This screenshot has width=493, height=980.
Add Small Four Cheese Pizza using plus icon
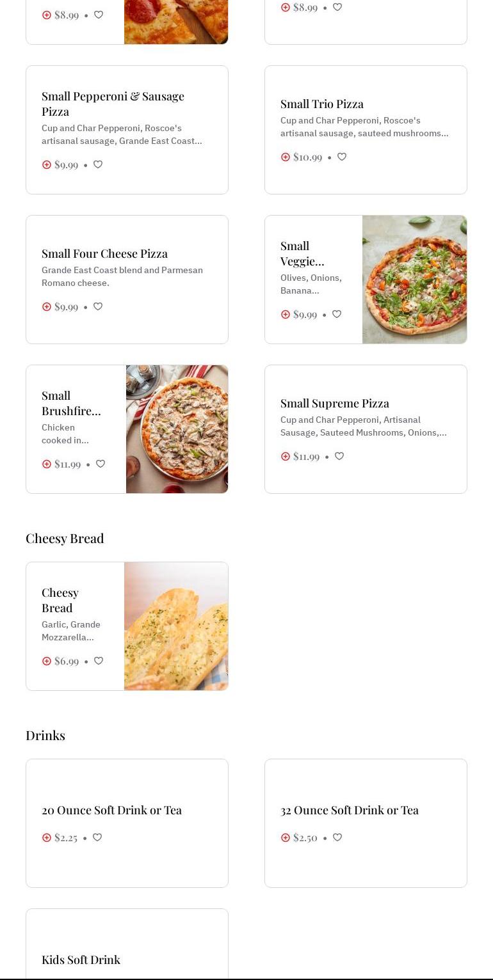(47, 307)
